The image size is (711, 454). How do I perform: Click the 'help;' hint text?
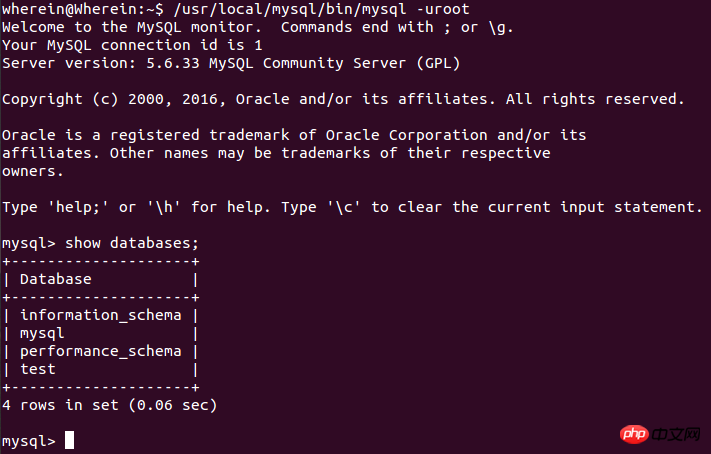(78, 207)
